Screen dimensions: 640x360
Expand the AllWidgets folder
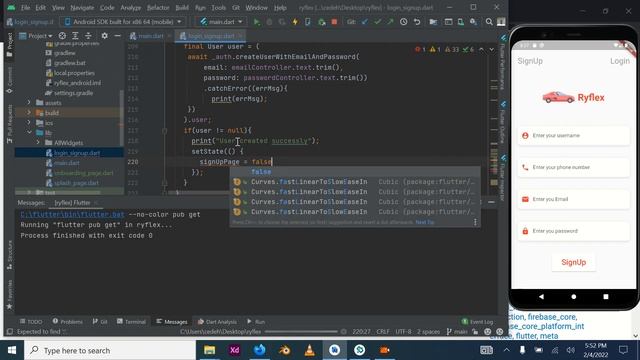click(x=38, y=142)
